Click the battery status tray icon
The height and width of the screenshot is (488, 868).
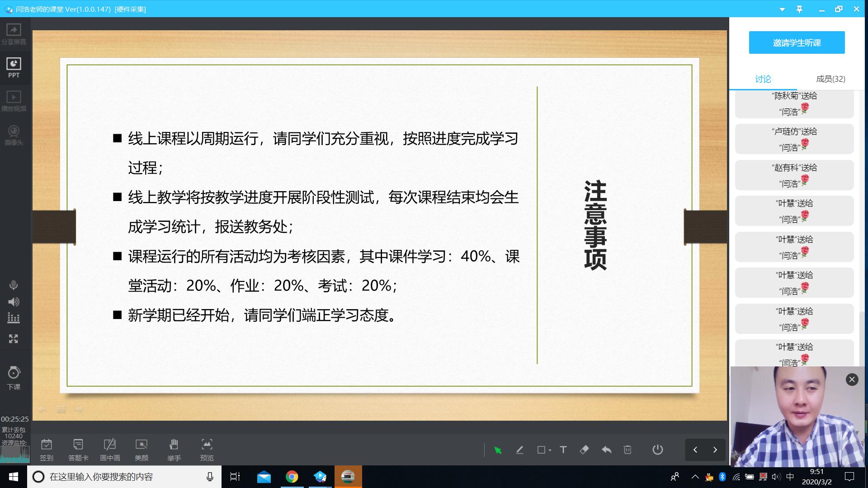click(750, 477)
